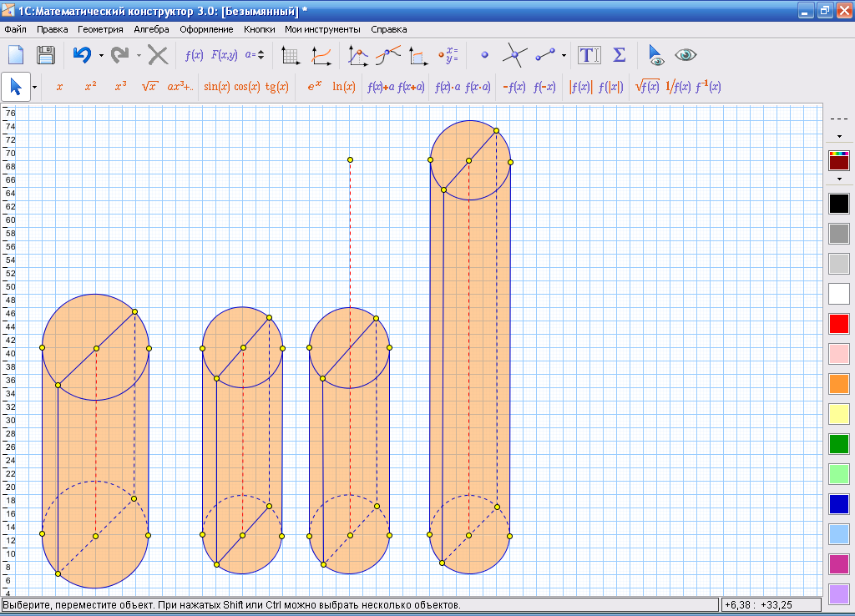
Task: Insert the ln(x) function
Action: point(344,87)
